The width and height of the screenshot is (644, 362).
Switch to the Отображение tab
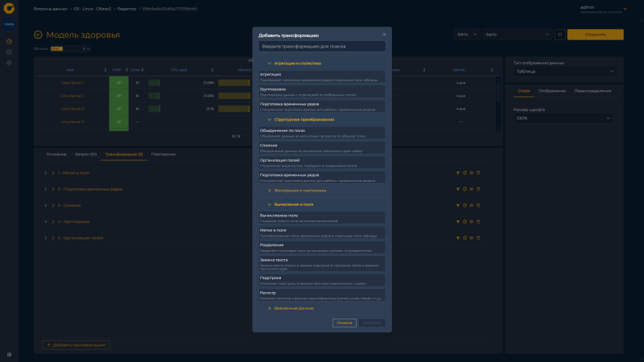(x=551, y=91)
